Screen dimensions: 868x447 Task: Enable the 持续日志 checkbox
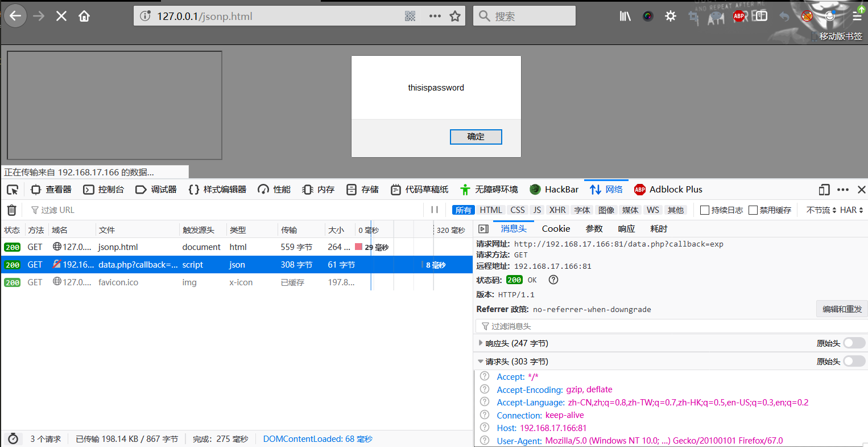pyautogui.click(x=705, y=210)
